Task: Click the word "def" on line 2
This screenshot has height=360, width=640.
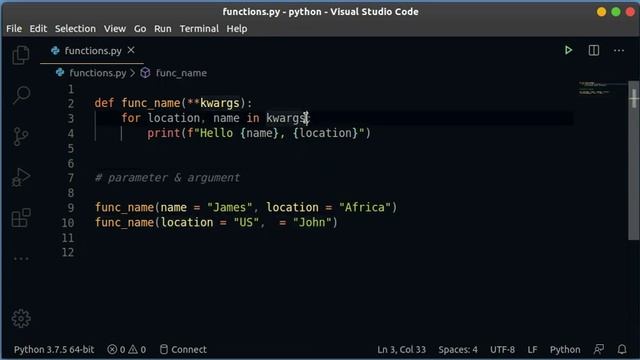Action: 104,103
